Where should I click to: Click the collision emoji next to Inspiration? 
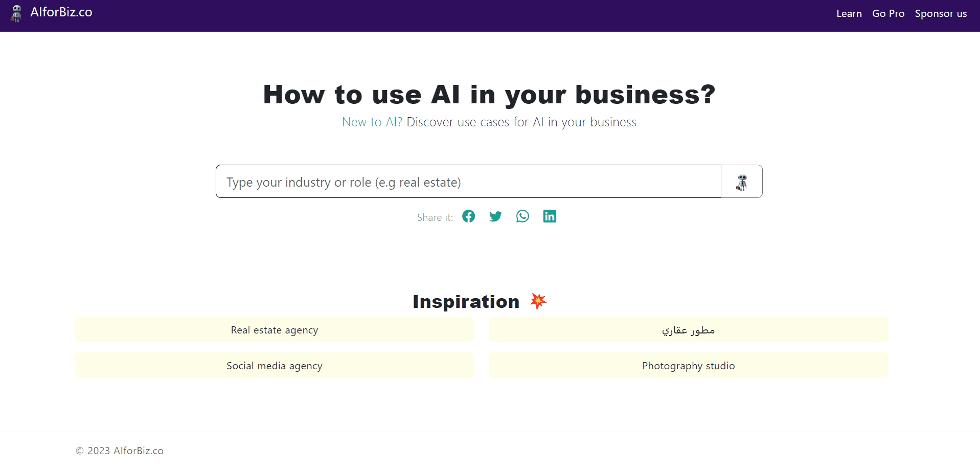coord(538,301)
